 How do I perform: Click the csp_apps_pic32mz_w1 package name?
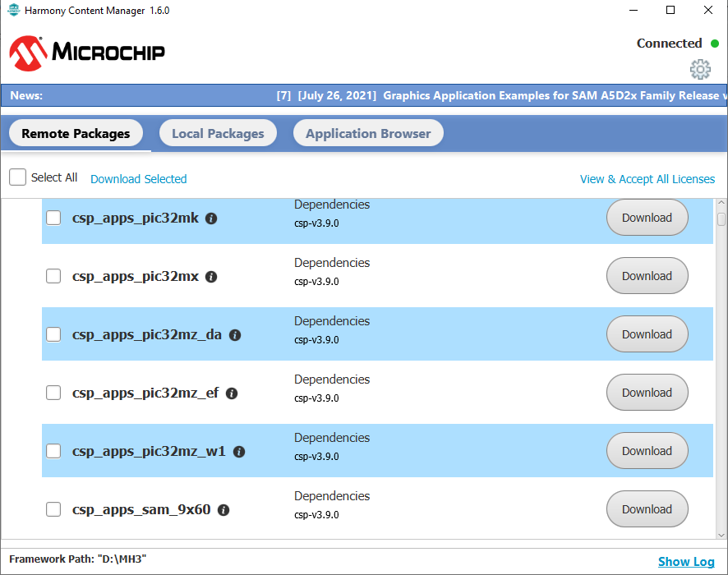pyautogui.click(x=149, y=451)
